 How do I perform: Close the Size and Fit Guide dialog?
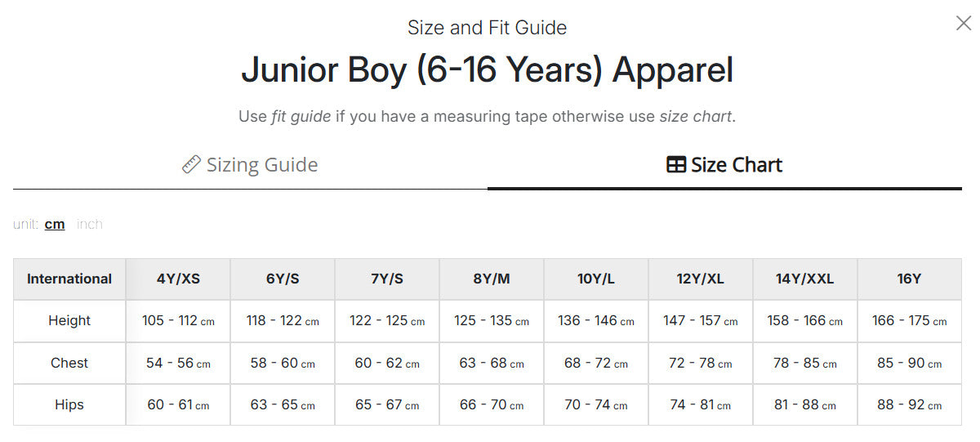click(x=964, y=24)
